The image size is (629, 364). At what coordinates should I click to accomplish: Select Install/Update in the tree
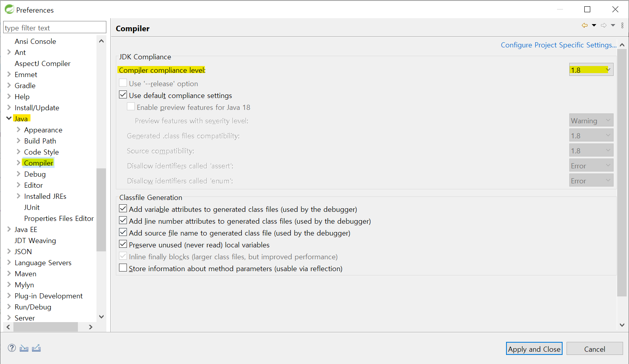click(x=37, y=108)
